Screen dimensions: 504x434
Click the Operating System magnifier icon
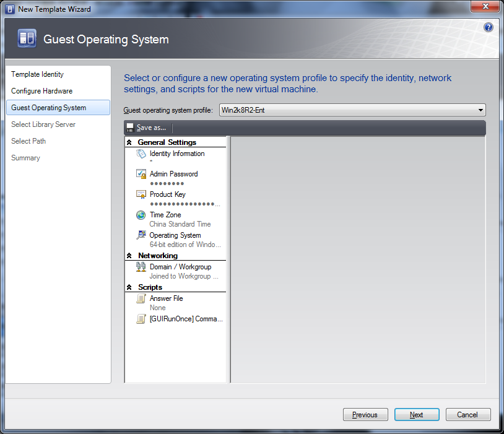click(x=141, y=235)
